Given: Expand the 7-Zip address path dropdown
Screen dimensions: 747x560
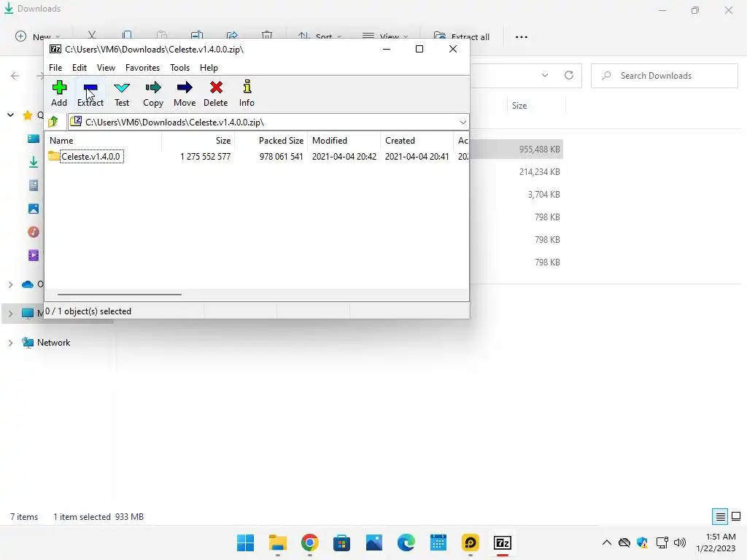Looking at the screenshot, I should click(462, 122).
